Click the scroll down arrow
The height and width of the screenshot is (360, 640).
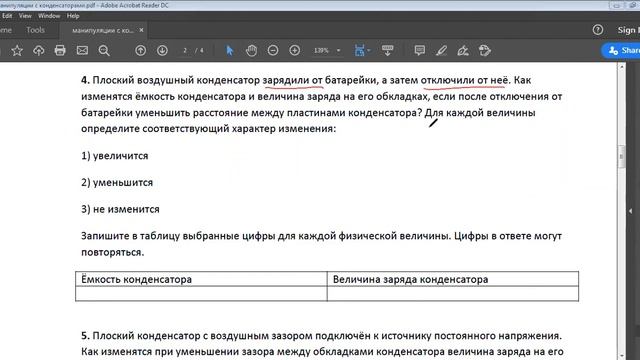pyautogui.click(x=622, y=356)
